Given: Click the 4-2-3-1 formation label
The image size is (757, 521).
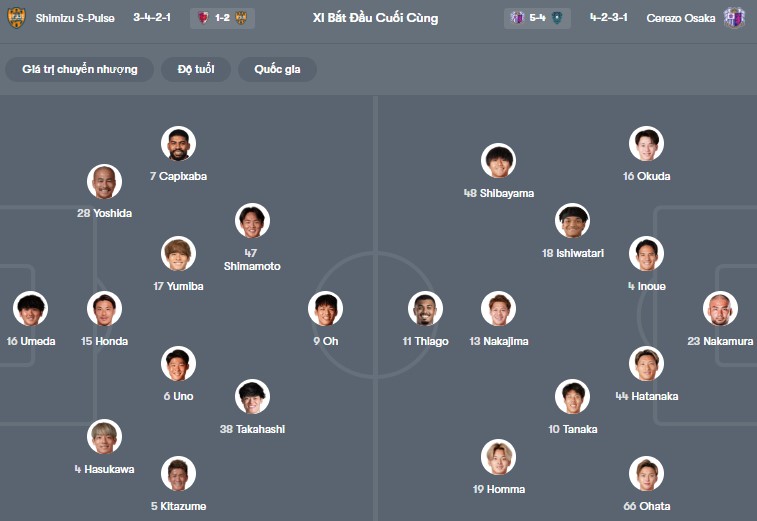Looking at the screenshot, I should tap(609, 17).
